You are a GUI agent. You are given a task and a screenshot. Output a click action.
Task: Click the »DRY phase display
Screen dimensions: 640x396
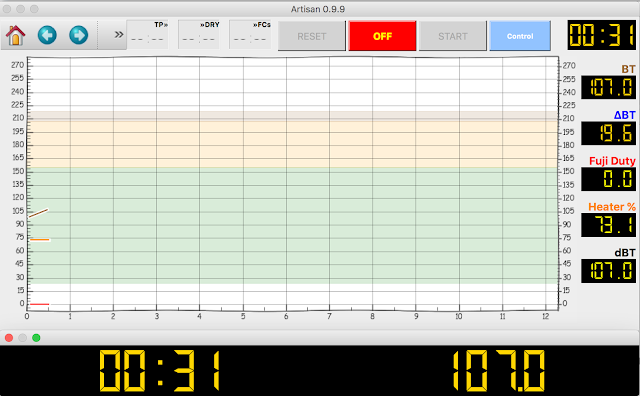click(x=199, y=35)
